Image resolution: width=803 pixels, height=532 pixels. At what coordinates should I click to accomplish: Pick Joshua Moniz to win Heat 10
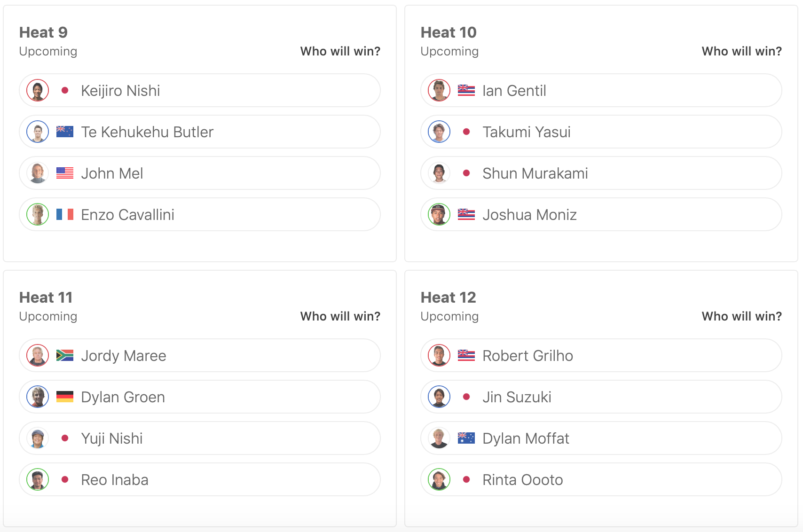(x=601, y=214)
